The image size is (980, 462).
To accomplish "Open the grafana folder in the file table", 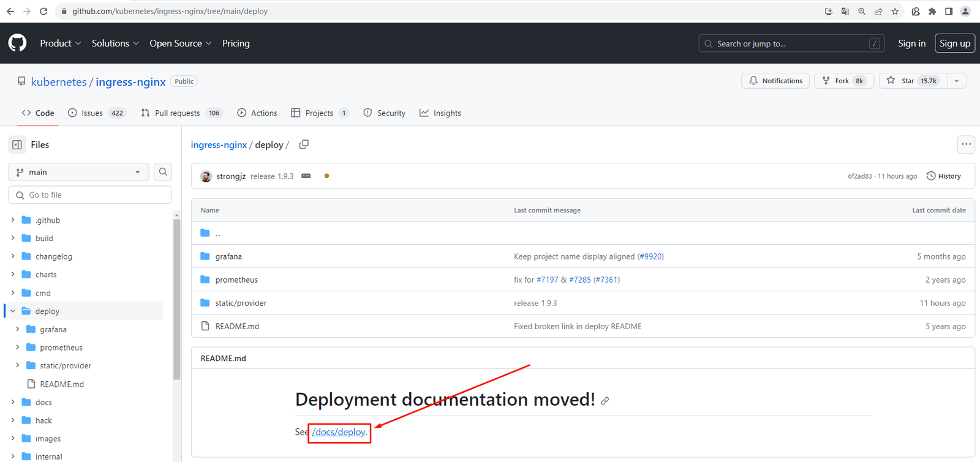I will 228,256.
